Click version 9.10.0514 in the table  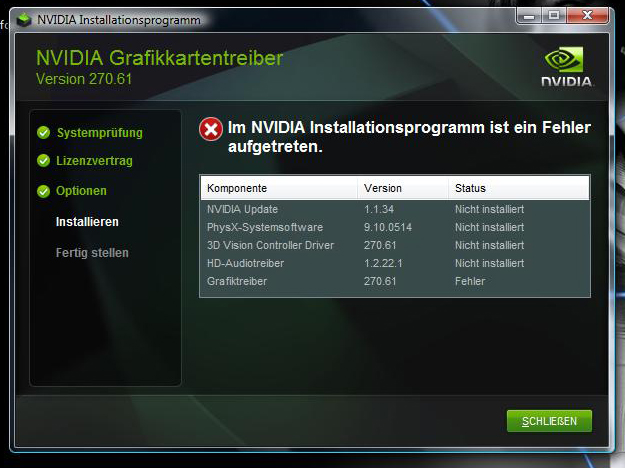coord(388,227)
